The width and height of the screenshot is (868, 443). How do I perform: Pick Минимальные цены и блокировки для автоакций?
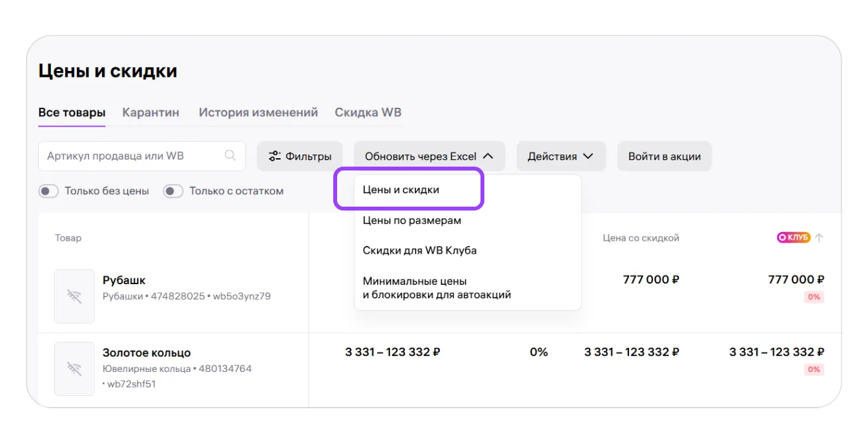[437, 288]
